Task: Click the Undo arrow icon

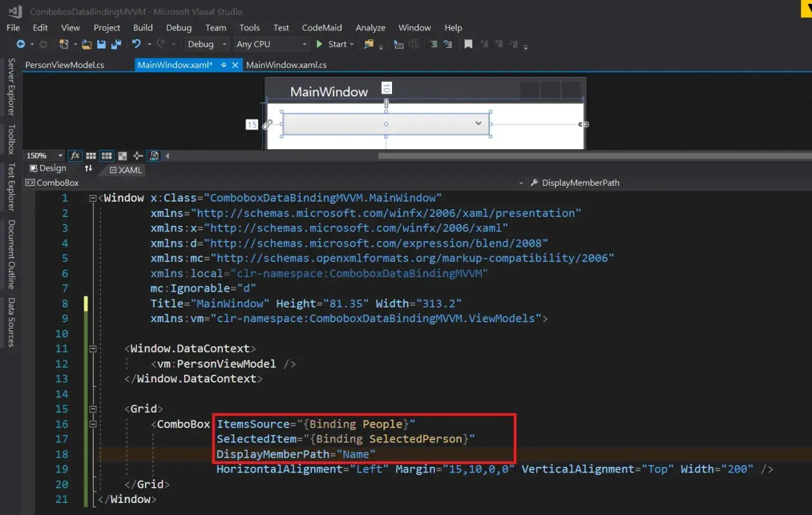Action: 136,44
